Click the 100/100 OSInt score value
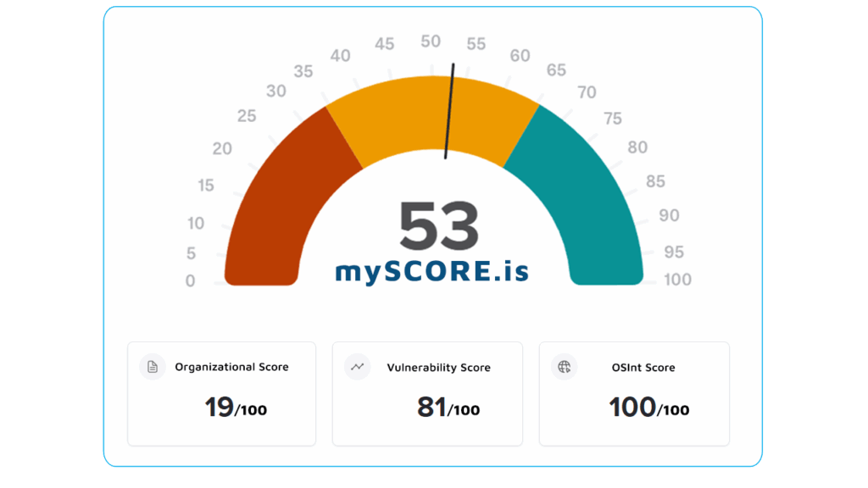868x488 pixels. 649,408
